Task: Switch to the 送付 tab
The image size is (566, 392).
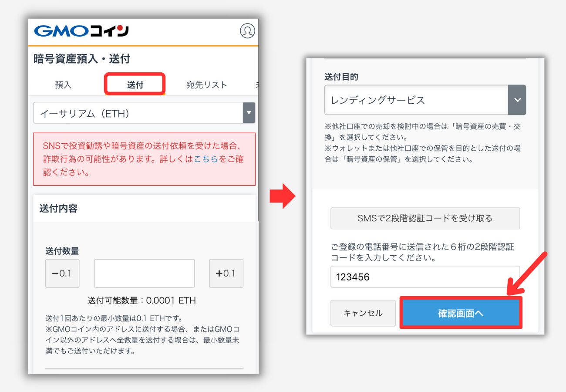Action: [x=135, y=84]
